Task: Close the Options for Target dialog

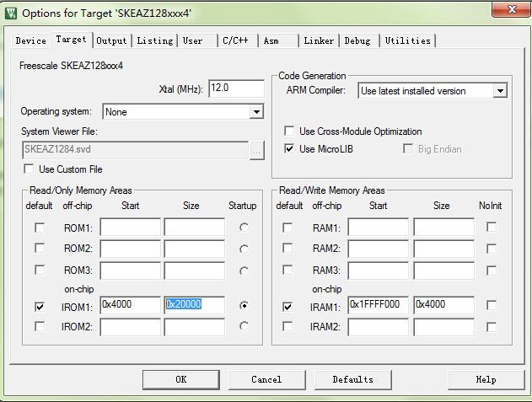Action: [x=511, y=8]
